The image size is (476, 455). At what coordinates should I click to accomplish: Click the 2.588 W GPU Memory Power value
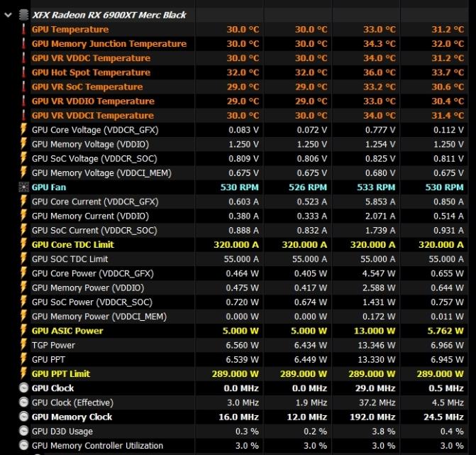[379, 287]
